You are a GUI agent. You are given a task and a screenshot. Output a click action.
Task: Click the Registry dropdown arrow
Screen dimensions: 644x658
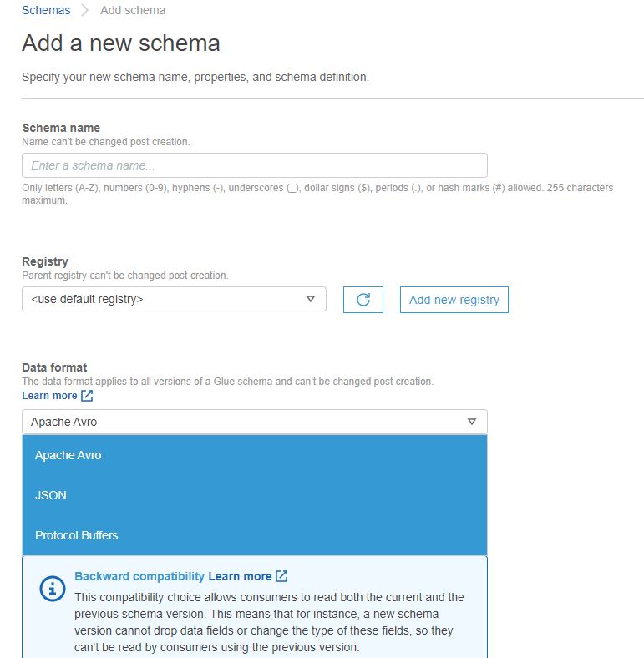point(311,299)
